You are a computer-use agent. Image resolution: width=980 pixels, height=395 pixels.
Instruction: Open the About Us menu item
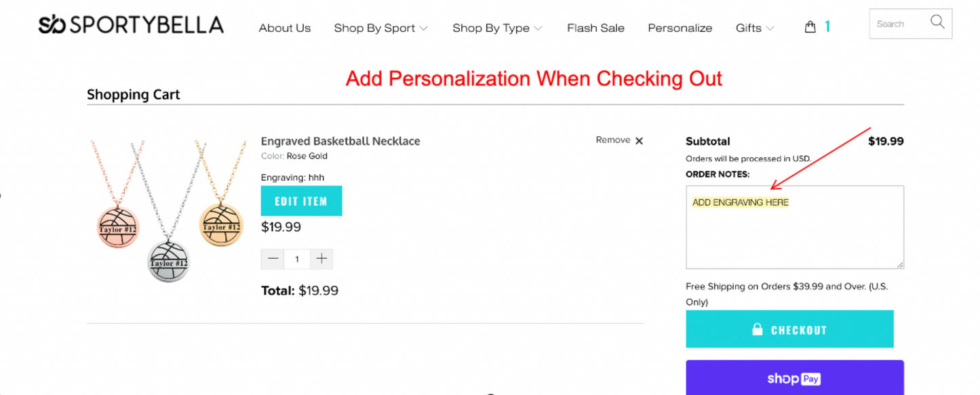point(284,28)
